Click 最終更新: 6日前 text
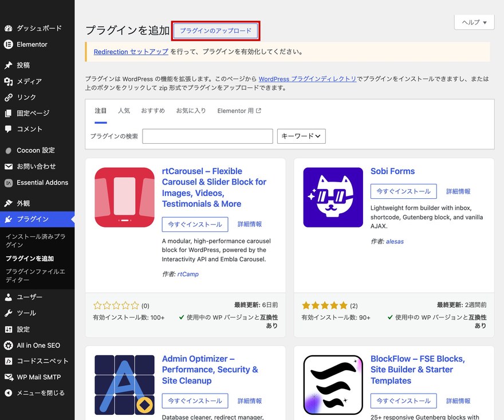 [x=256, y=305]
